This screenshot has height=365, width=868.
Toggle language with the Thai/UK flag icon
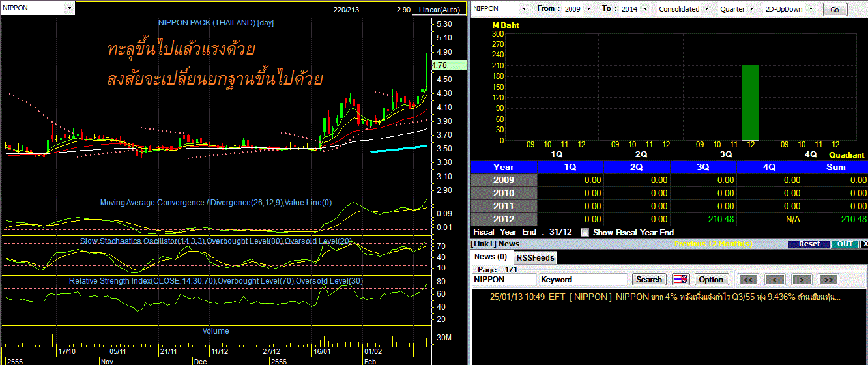point(680,279)
